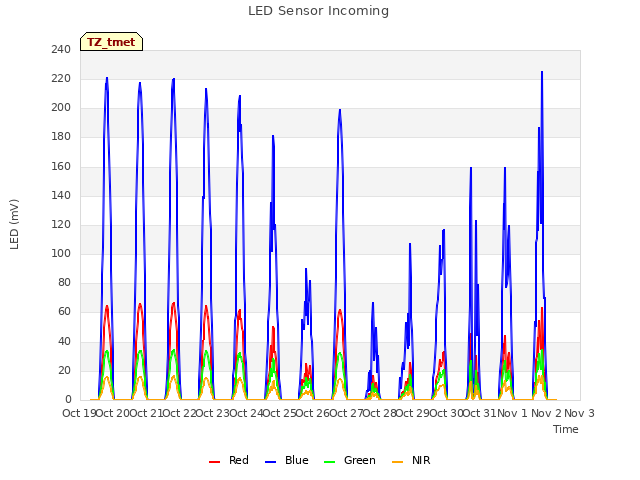Screen dimensions: 640x480
Task: Click the Nov 1 x-axis tick label
Action: tap(512, 413)
